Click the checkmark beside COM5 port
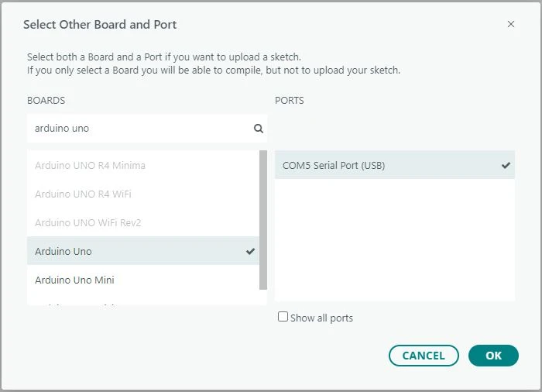This screenshot has height=392, width=542. [x=506, y=166]
